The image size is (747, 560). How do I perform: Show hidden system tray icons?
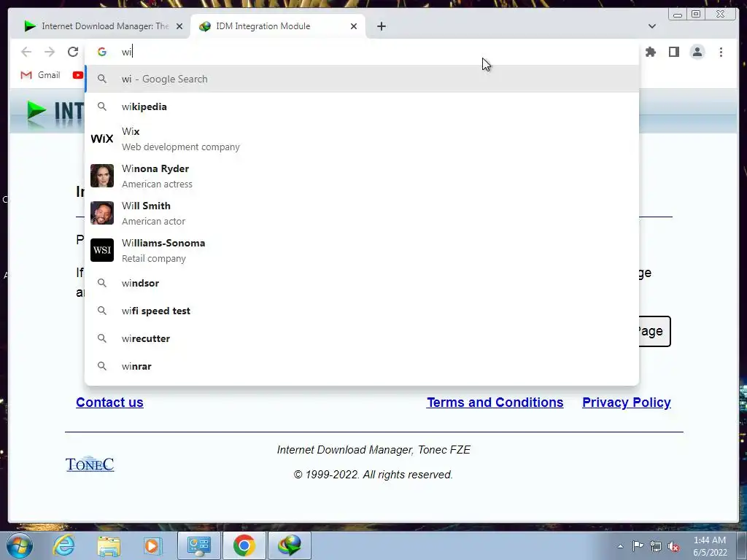[x=620, y=546]
